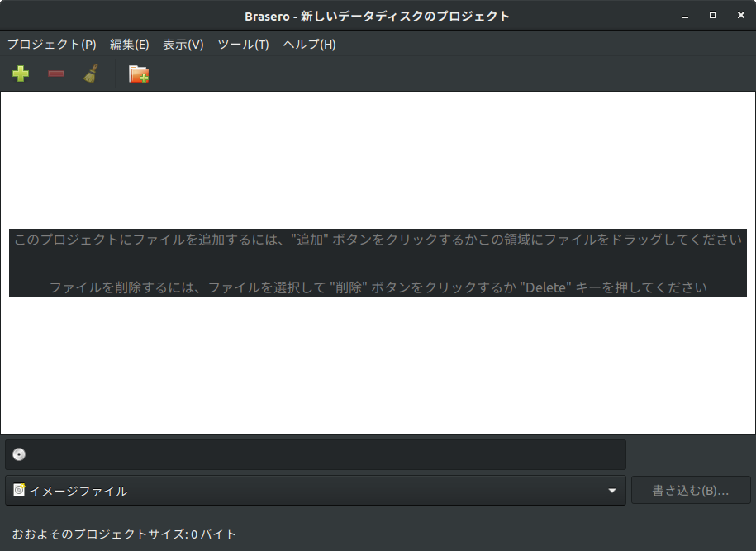Open the ツール(T) menu
This screenshot has height=551, width=756.
coord(243,45)
